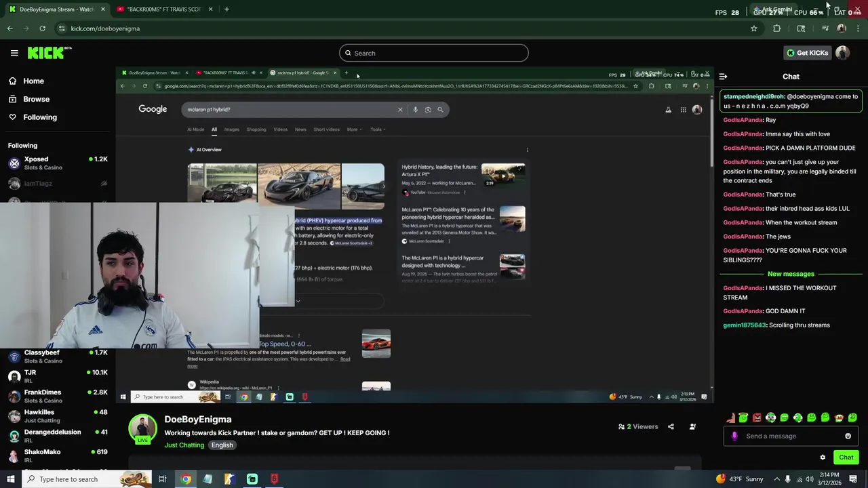
Task: Click the browser media control icon in toolbar
Action: (825, 28)
